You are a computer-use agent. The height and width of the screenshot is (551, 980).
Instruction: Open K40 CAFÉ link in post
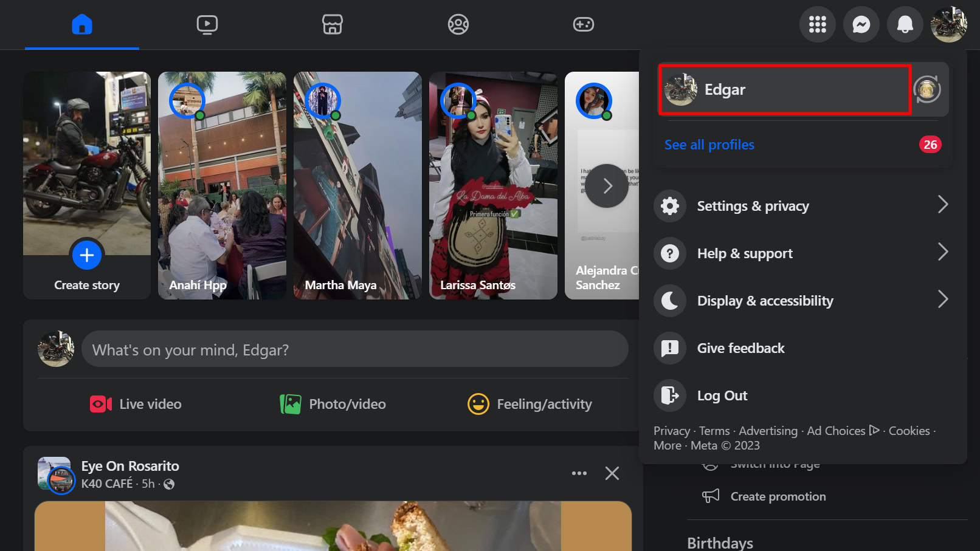tap(107, 484)
